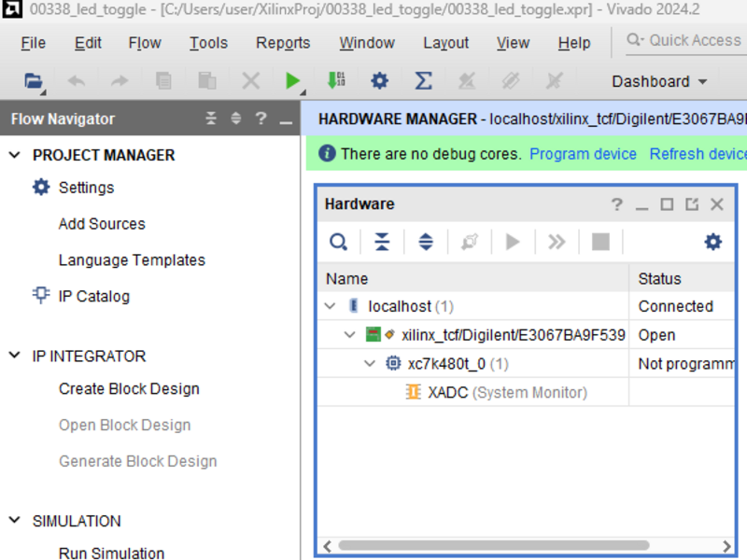Image resolution: width=747 pixels, height=560 pixels.
Task: Open settings gear in main toolbar
Action: click(379, 81)
